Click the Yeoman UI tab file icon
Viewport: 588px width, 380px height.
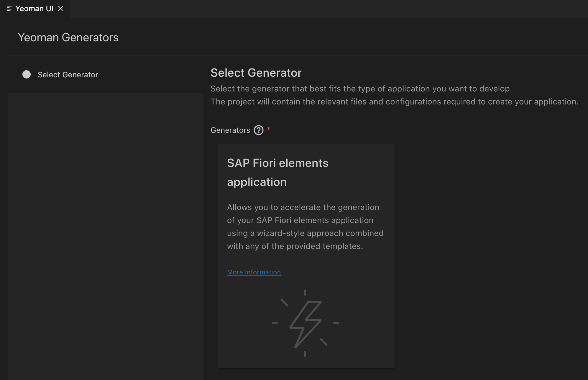tap(9, 9)
